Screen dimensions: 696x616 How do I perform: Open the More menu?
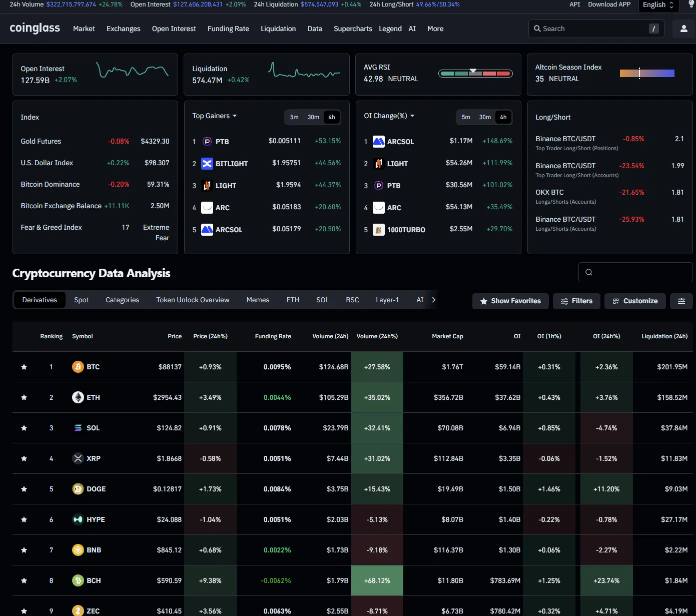(x=435, y=29)
